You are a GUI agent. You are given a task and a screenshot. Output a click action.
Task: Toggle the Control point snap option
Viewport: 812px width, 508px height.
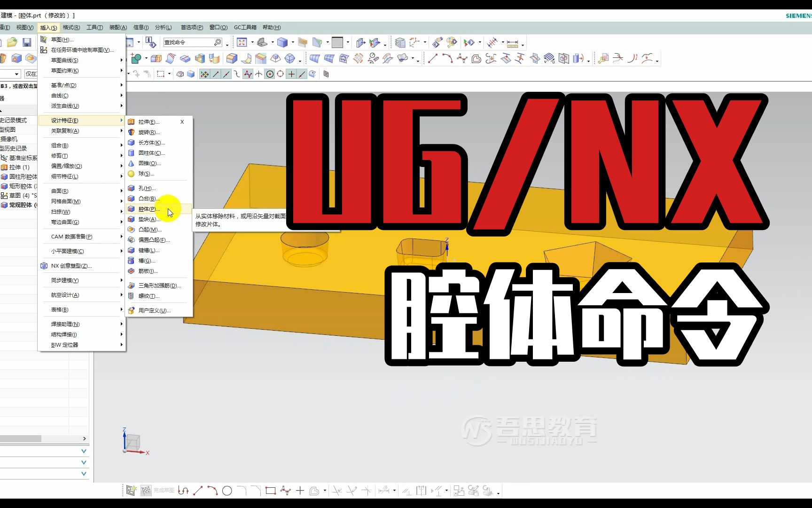(x=237, y=74)
